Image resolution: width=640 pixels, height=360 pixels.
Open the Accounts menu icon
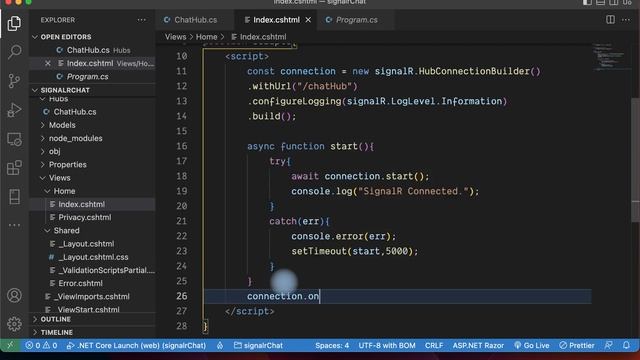click(14, 295)
